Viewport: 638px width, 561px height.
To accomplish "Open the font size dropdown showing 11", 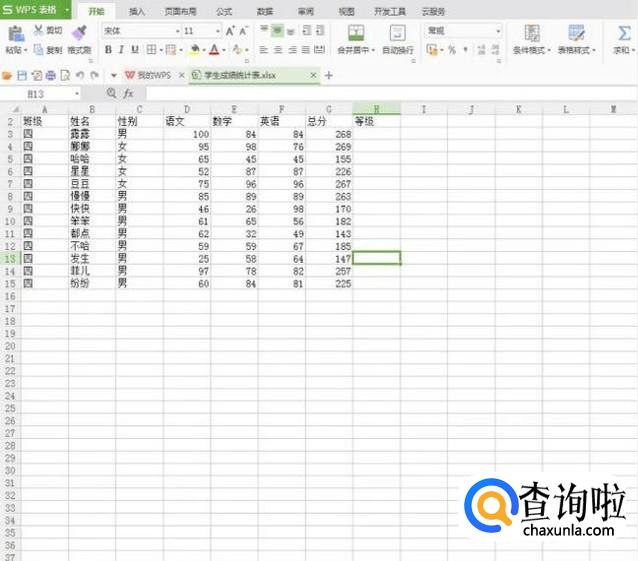I will pos(218,31).
